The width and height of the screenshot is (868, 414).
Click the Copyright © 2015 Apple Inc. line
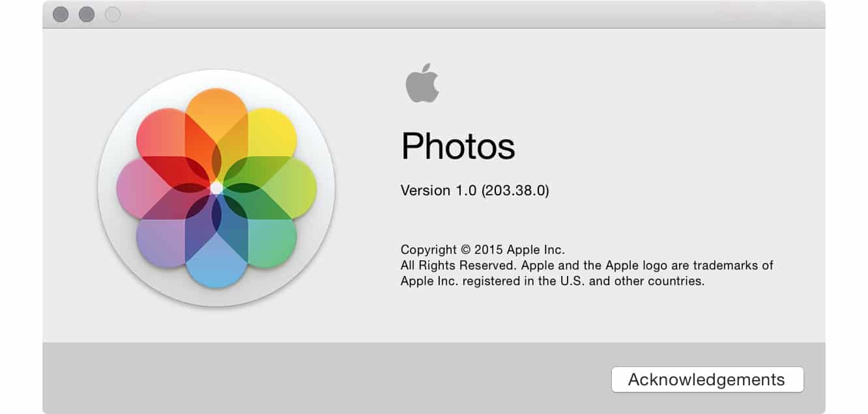coord(482,249)
